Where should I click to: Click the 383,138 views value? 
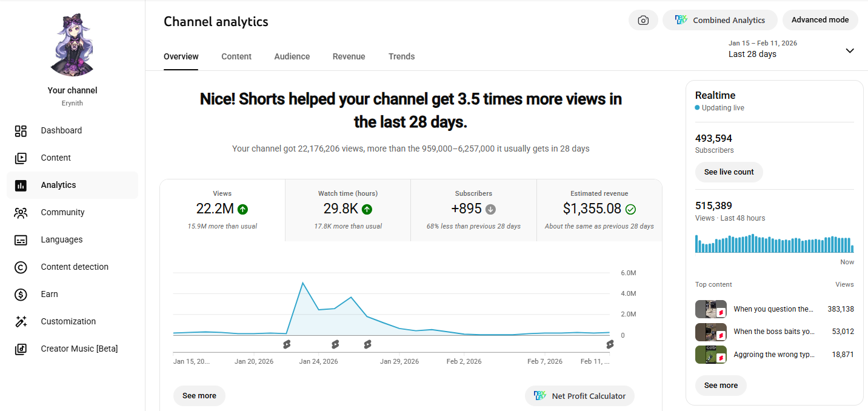[x=841, y=309]
